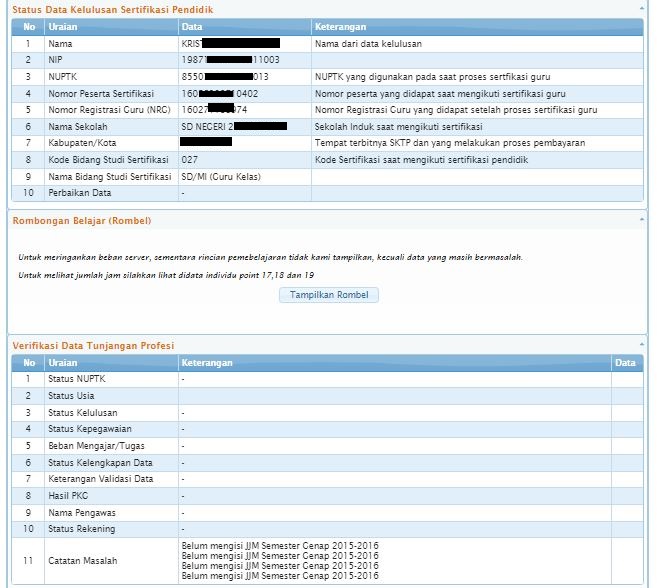Viewport: 657px width, 588px height.
Task: Select 'Nomor Peserta Sertifikasi' label
Action: [x=101, y=93]
